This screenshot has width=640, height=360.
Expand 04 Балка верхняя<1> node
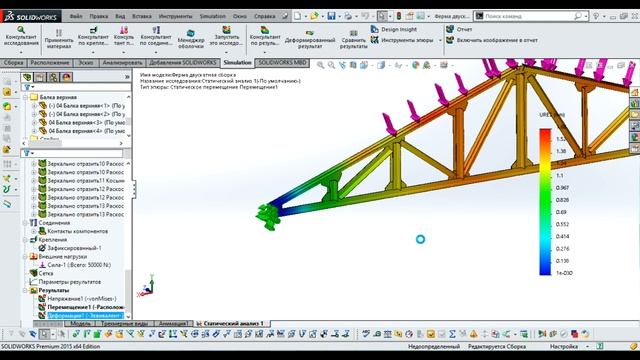coord(34,106)
